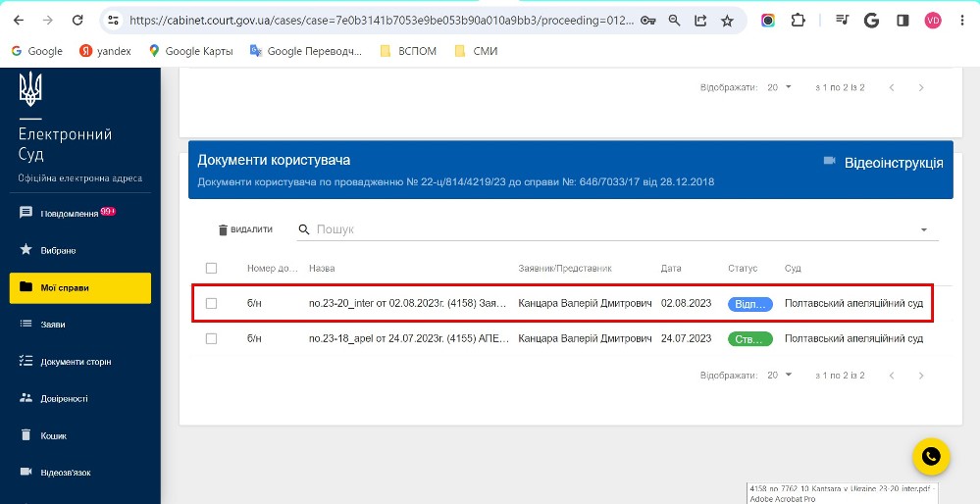Screen dimensions: 980x504
Task: Select Мої справи in sidebar
Action: [80, 288]
